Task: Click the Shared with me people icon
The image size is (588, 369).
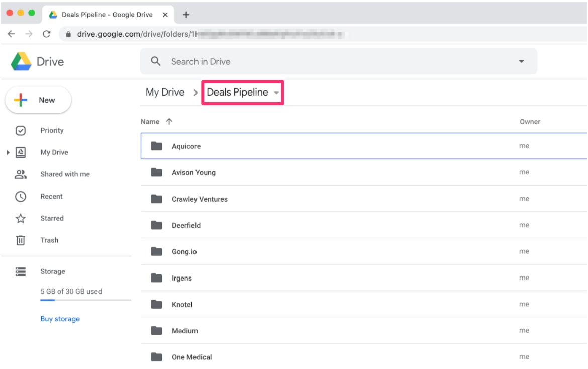Action: tap(21, 174)
